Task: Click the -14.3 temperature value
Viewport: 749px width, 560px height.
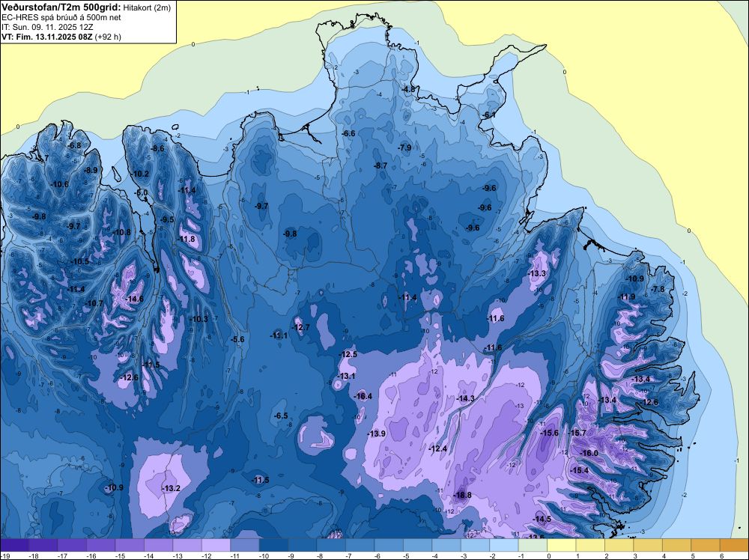Action: point(465,398)
